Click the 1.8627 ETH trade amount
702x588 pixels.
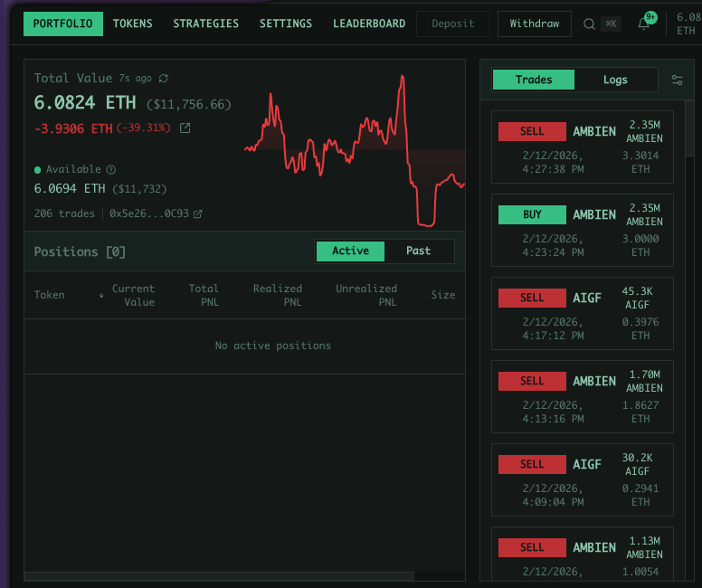click(x=640, y=412)
